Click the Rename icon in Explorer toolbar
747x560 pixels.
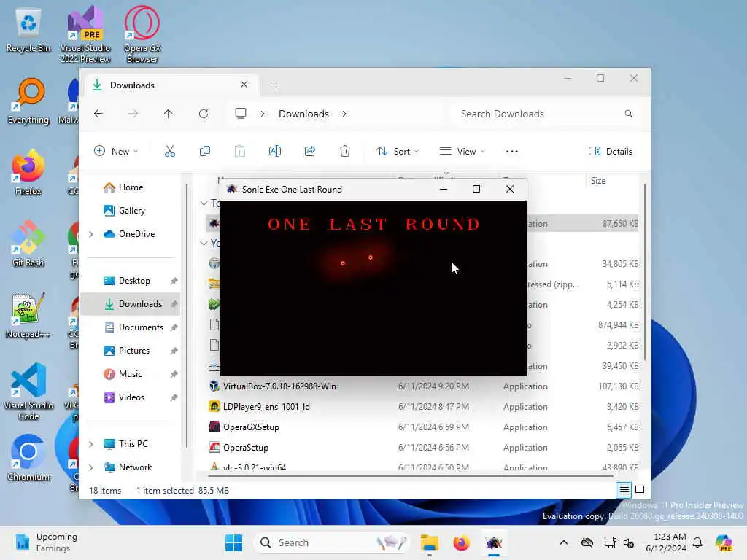click(x=275, y=152)
